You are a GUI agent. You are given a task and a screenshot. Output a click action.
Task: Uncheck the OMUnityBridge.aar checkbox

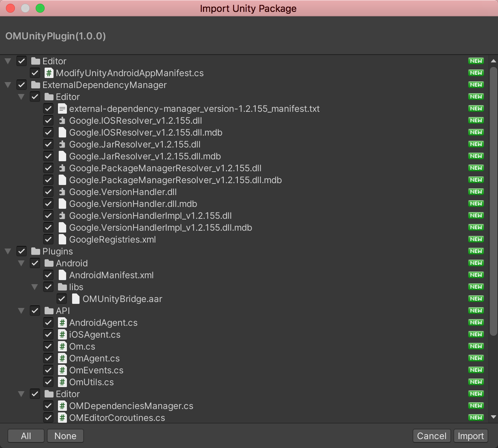[x=62, y=299]
